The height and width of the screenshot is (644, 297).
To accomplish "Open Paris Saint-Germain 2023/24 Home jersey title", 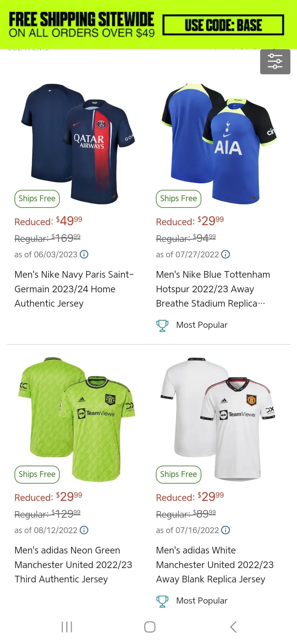I will [74, 289].
